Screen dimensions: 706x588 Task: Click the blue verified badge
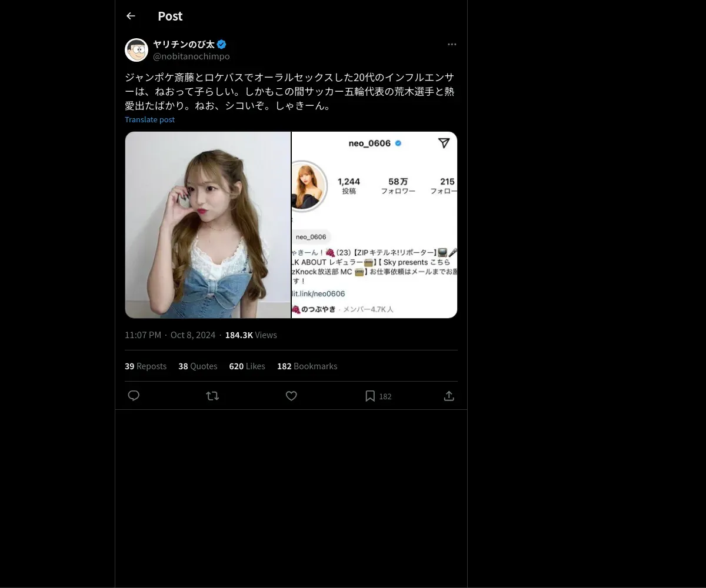(x=221, y=44)
